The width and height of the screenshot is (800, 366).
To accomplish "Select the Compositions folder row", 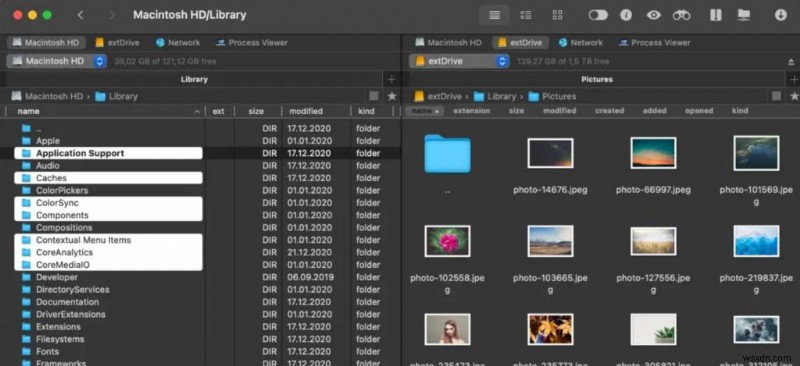I will tap(201, 228).
